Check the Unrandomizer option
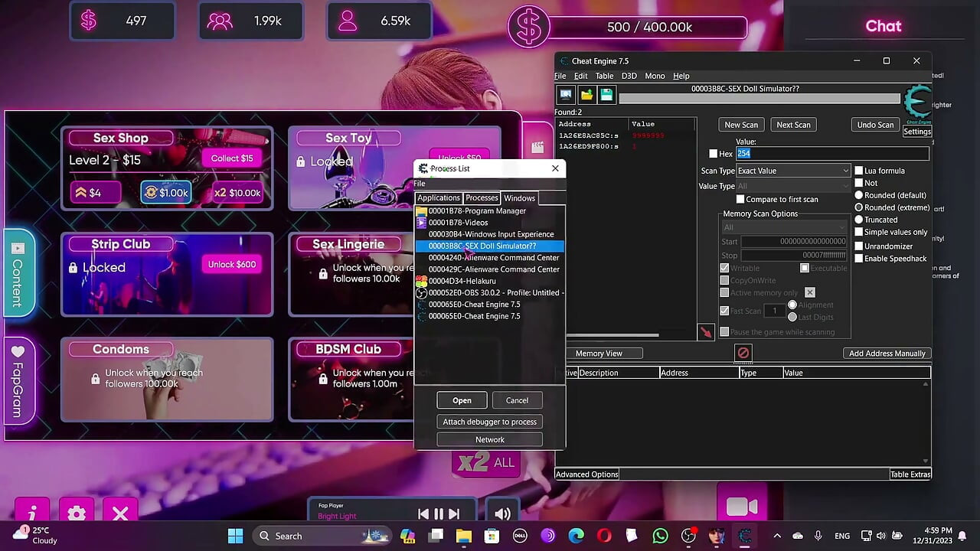The image size is (980, 551). (859, 246)
